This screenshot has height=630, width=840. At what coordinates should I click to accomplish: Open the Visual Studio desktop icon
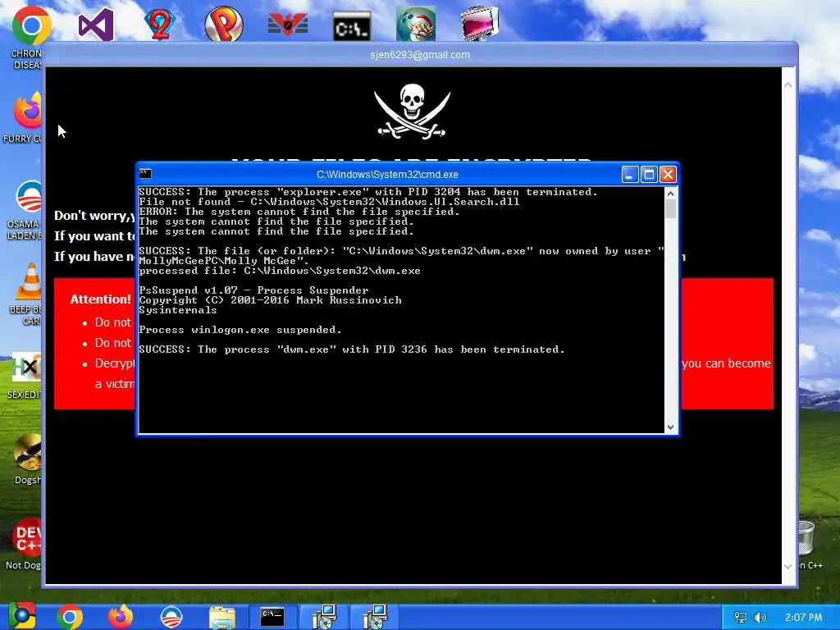[96, 24]
